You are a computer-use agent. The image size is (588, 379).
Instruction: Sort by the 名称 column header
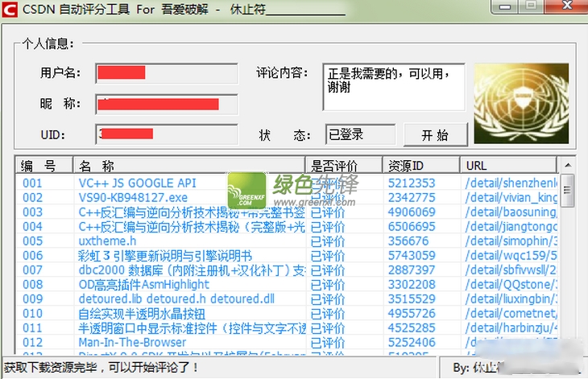point(189,165)
